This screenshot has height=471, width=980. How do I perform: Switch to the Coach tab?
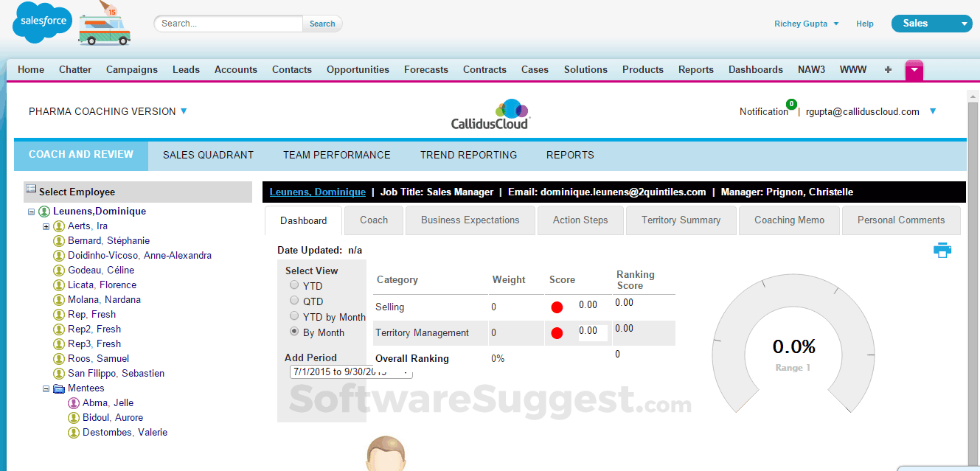point(374,220)
